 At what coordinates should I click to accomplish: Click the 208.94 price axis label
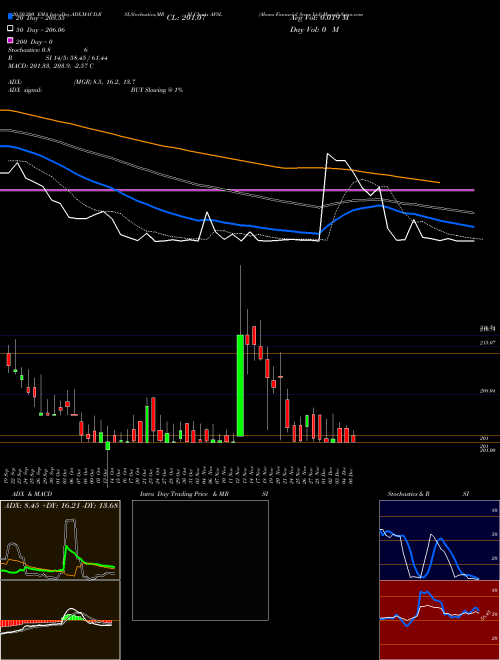tap(486, 391)
